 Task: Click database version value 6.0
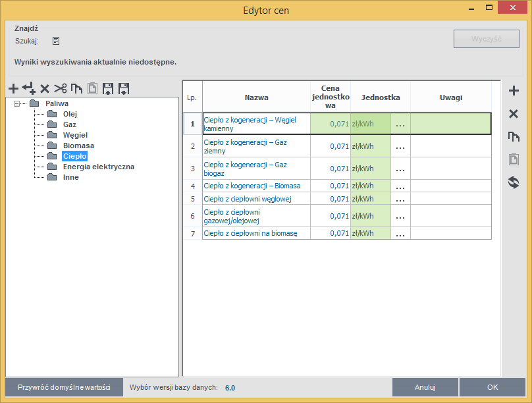click(x=230, y=388)
